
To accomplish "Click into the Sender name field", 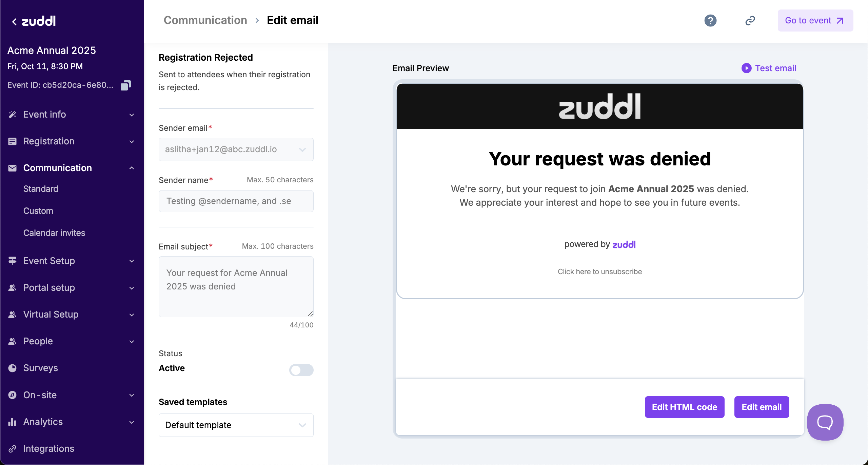I will [x=236, y=201].
